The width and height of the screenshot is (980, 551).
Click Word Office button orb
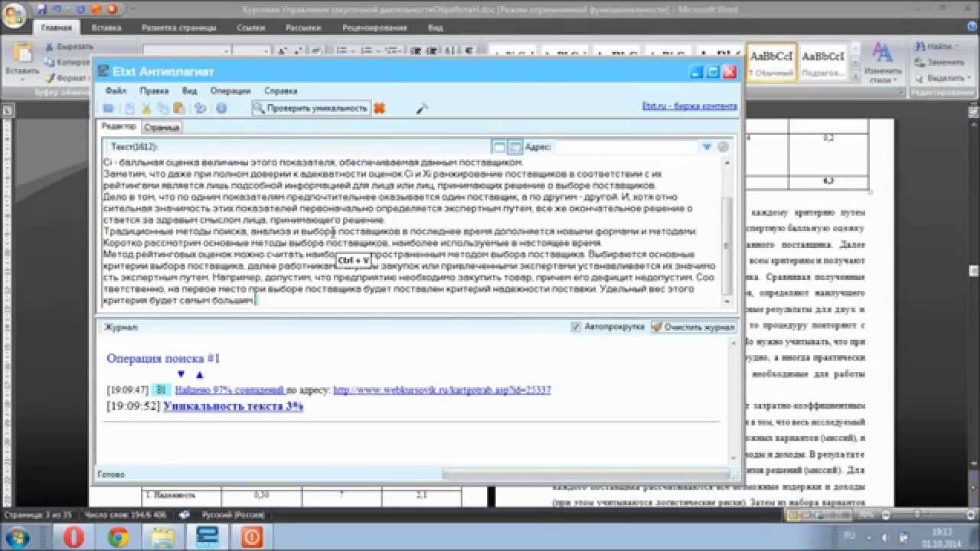(14, 14)
